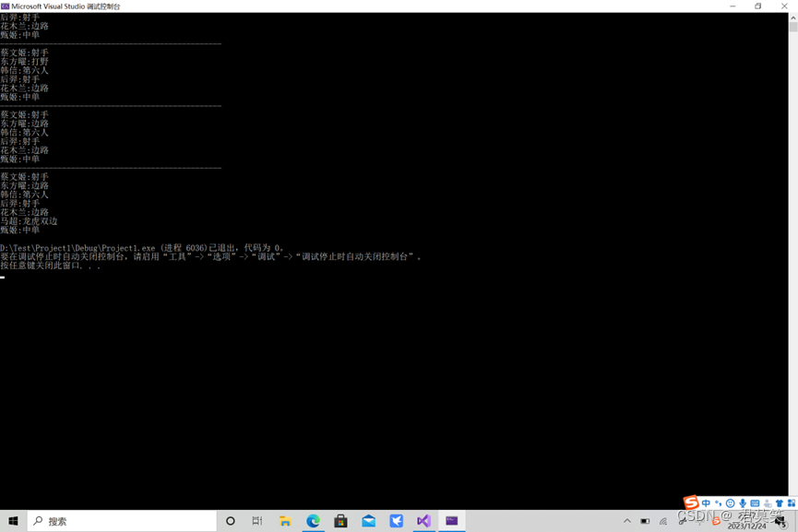This screenshot has height=532, width=798.
Task: Toggle Chinese/English input via the 中 button
Action: pyautogui.click(x=706, y=502)
